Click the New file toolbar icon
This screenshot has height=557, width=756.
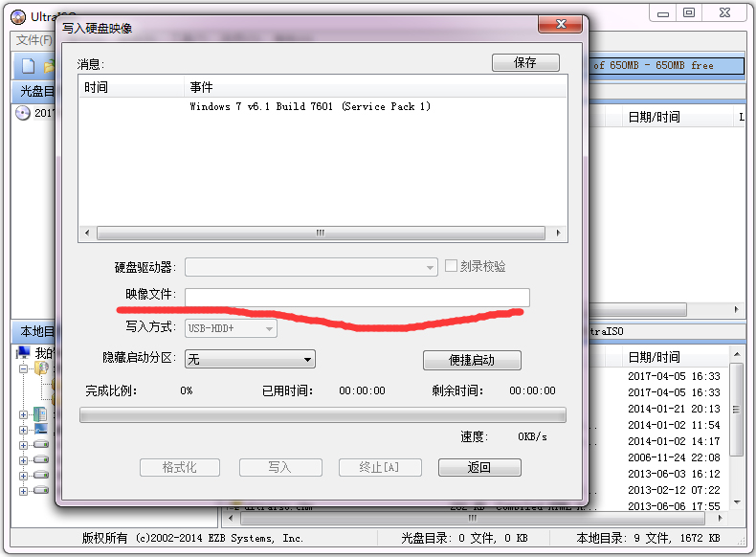pos(28,66)
